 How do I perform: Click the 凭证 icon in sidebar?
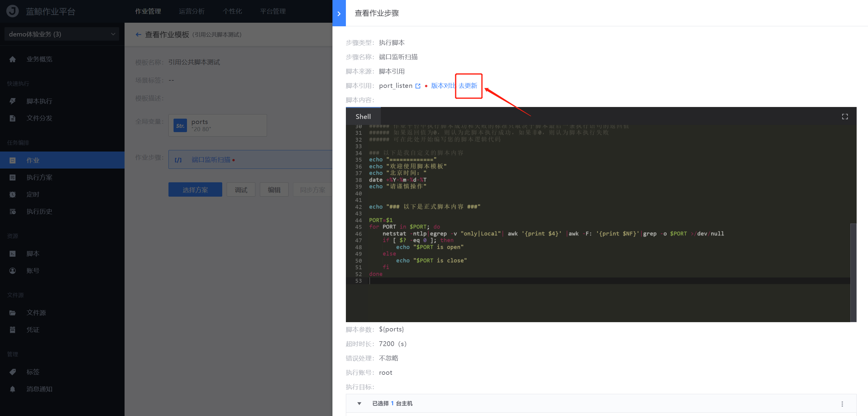(x=13, y=330)
